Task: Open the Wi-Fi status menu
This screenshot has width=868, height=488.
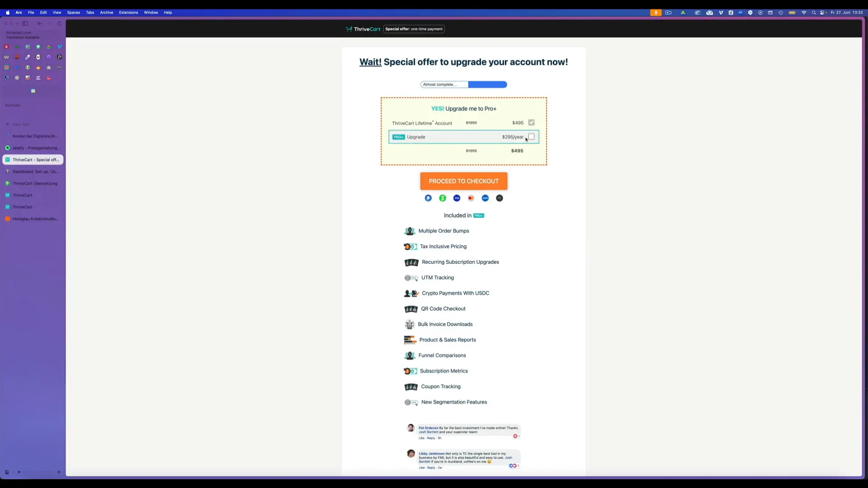Action: pos(804,13)
